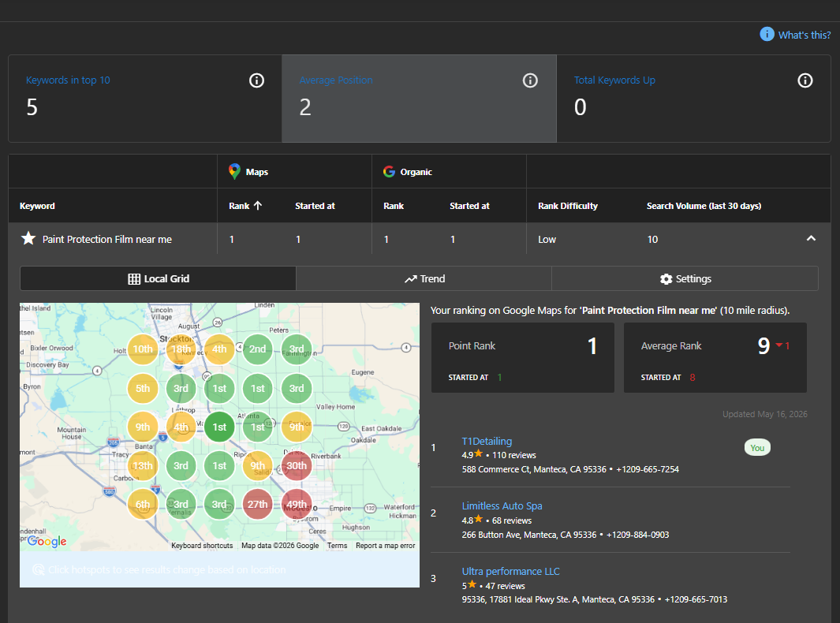Toggle the star icon for Paint Protection Film
This screenshot has height=623, width=840.
click(x=28, y=238)
